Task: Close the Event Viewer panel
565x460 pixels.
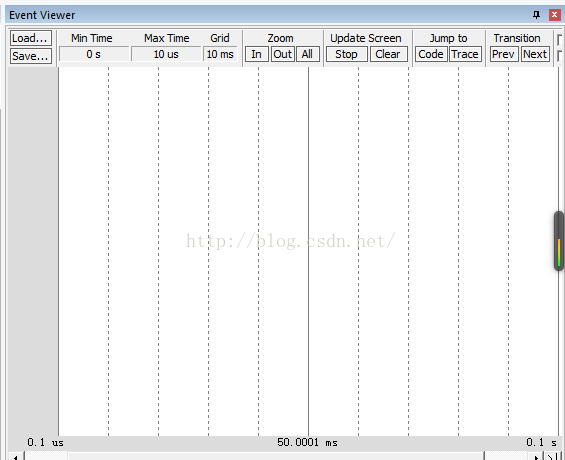Action: pyautogui.click(x=554, y=15)
